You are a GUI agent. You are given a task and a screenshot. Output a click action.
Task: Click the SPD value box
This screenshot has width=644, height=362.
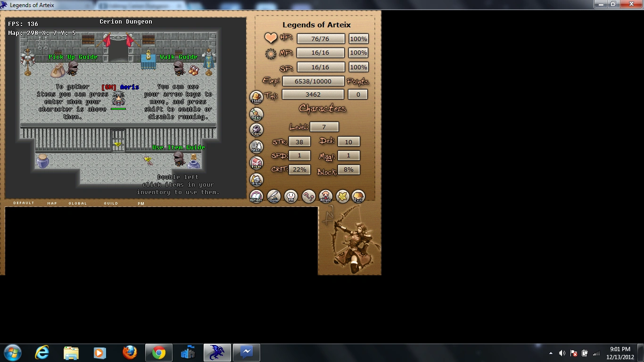tap(299, 155)
